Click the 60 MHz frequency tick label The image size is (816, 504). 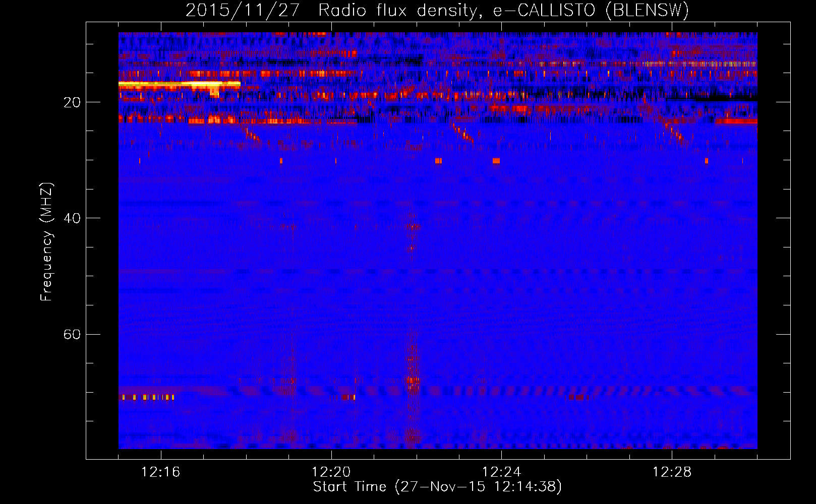(72, 334)
